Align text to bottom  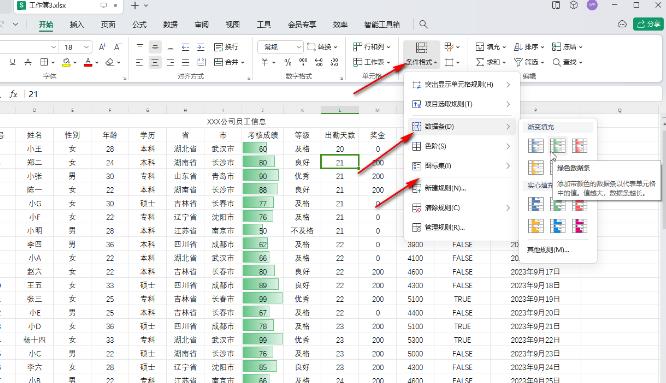coord(170,47)
